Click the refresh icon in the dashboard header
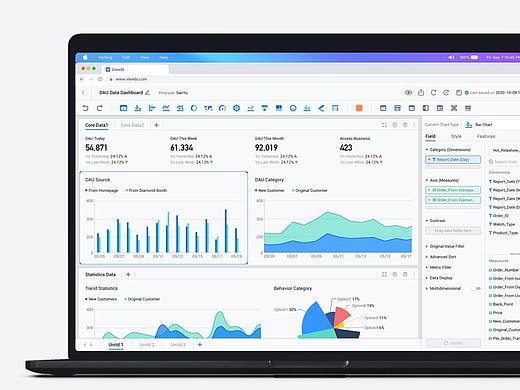The height and width of the screenshot is (390, 520). click(433, 93)
